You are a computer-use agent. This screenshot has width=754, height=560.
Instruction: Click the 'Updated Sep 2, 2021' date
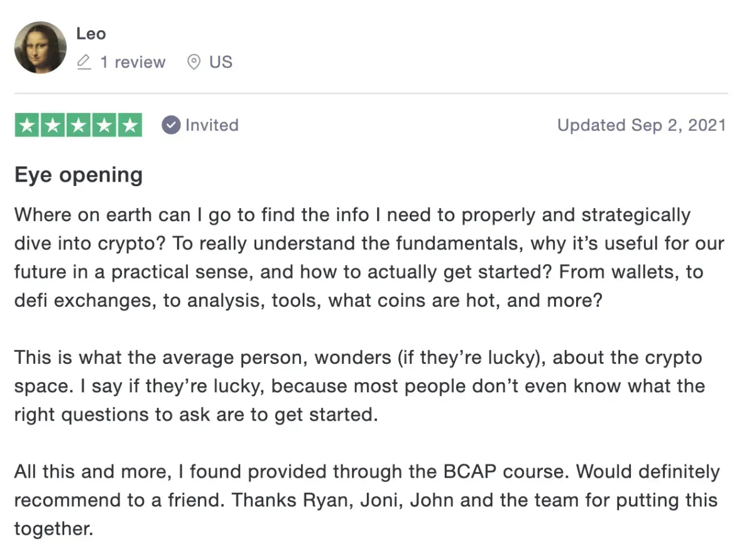point(642,125)
